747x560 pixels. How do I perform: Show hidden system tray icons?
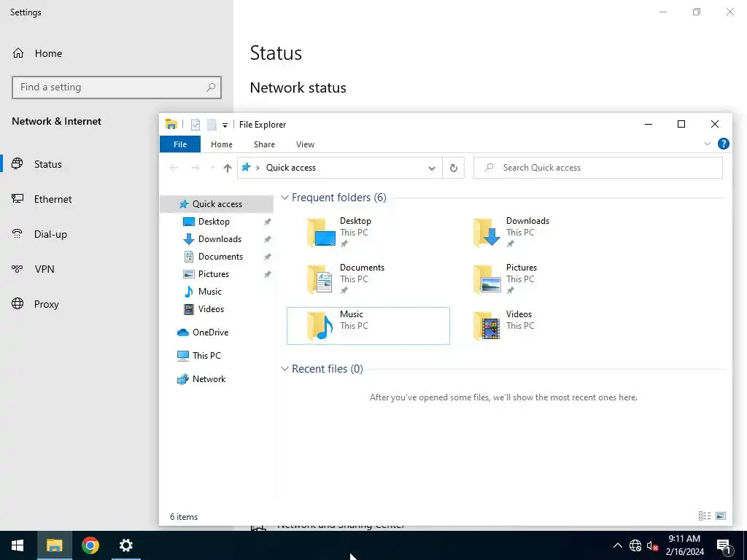point(617,545)
